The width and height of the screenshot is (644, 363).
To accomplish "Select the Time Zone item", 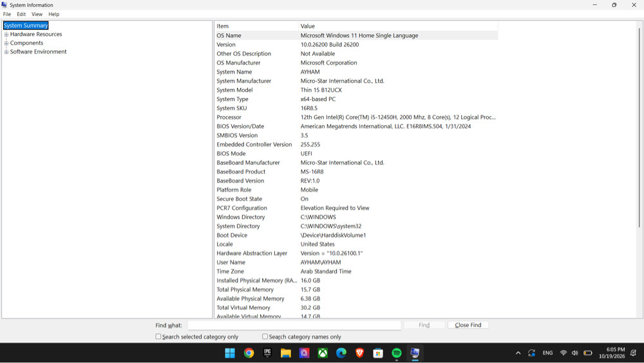I will tap(230, 271).
